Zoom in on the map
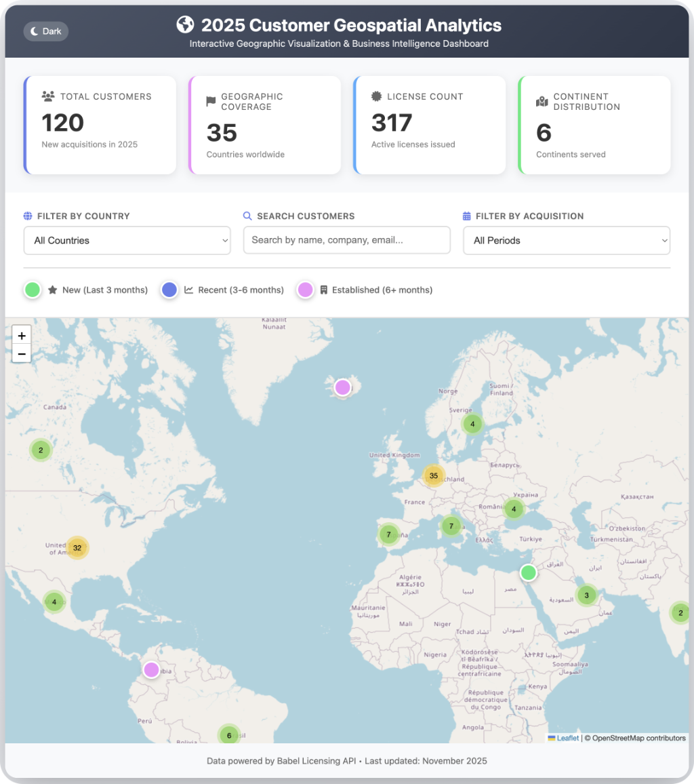This screenshot has width=694, height=784. 22,336
